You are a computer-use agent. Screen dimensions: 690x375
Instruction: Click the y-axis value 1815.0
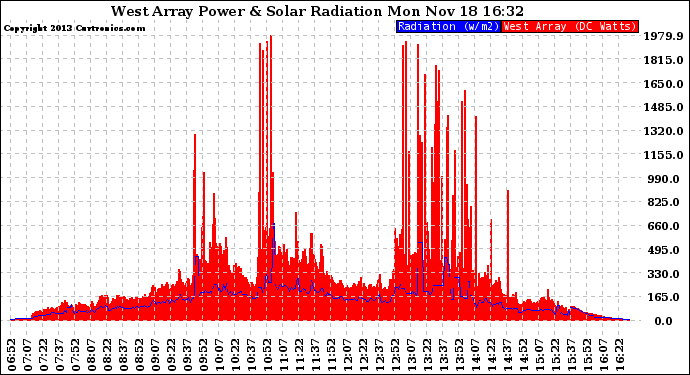coord(663,60)
